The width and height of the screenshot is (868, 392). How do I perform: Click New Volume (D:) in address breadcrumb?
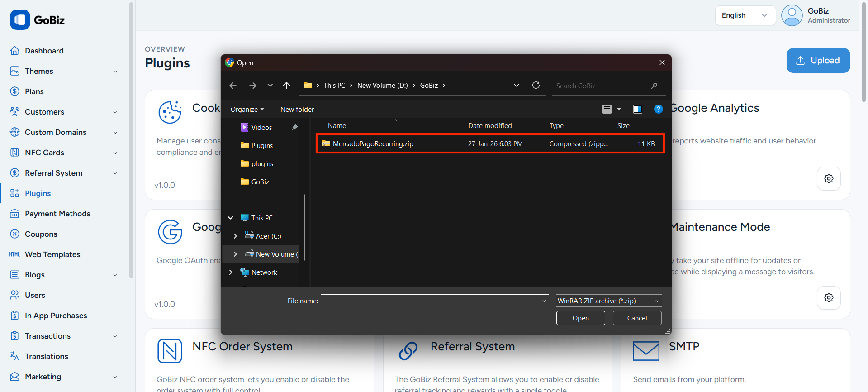coord(382,86)
